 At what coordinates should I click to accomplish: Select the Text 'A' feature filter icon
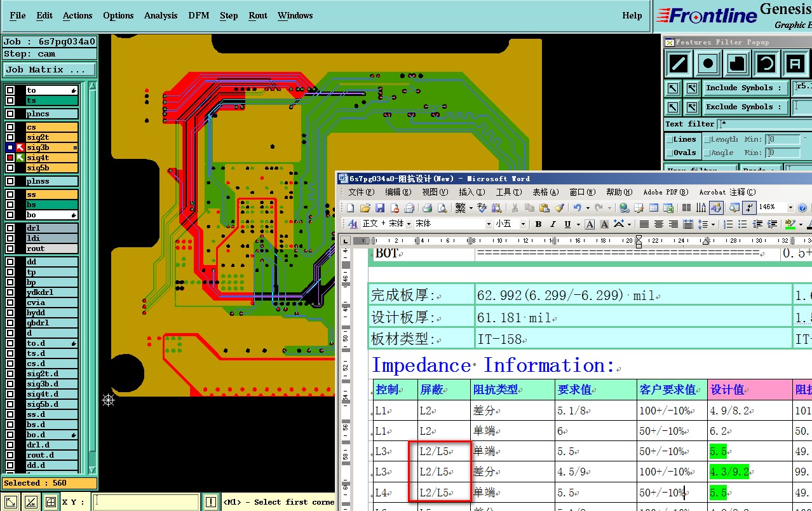coord(795,64)
